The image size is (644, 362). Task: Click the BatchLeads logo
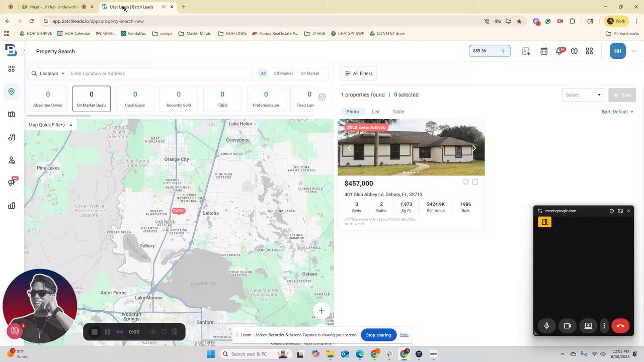click(11, 50)
